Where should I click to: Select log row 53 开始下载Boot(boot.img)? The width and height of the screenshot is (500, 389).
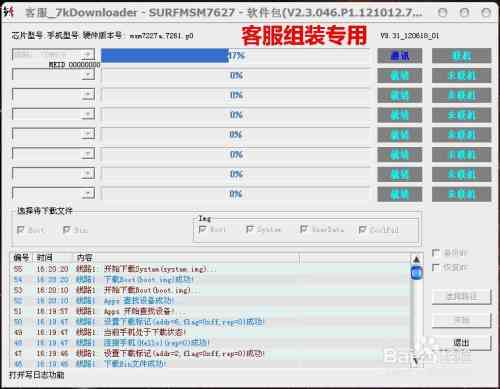click(211, 290)
